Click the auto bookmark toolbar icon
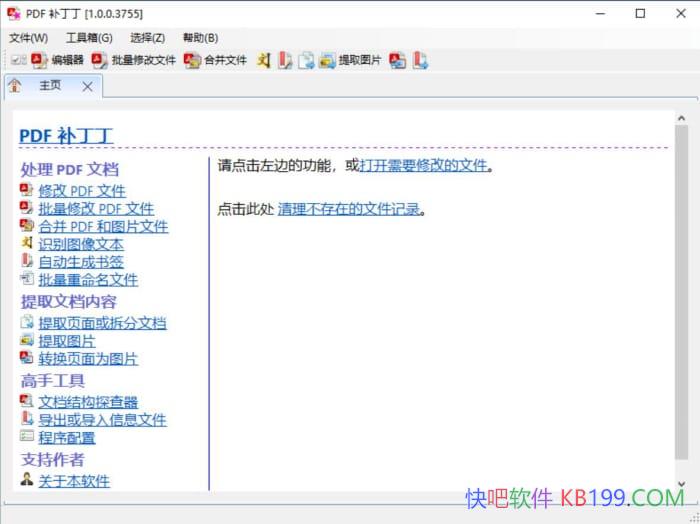The height and width of the screenshot is (524, 700). (285, 60)
